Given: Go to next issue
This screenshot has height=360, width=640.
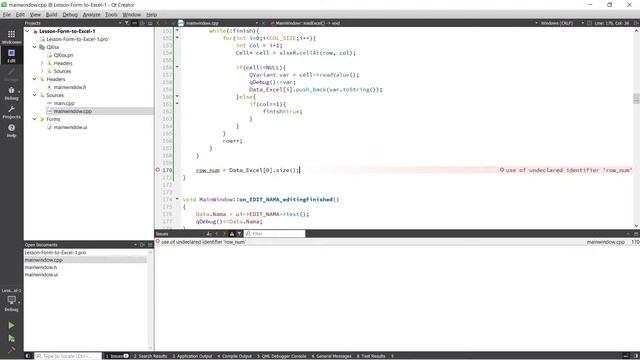Looking at the screenshot, I should (224, 234).
